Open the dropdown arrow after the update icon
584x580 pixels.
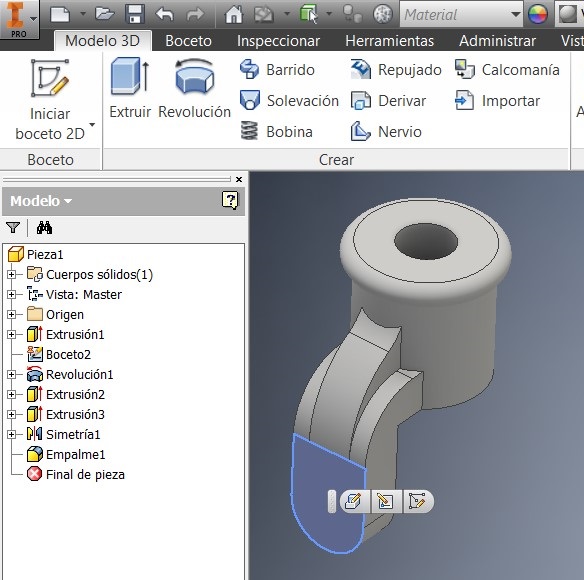(287, 14)
